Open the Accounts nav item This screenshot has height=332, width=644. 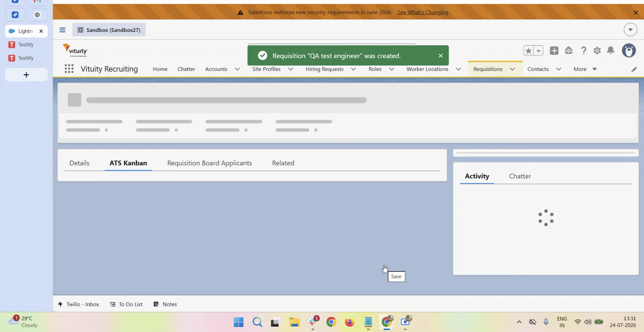(216, 69)
